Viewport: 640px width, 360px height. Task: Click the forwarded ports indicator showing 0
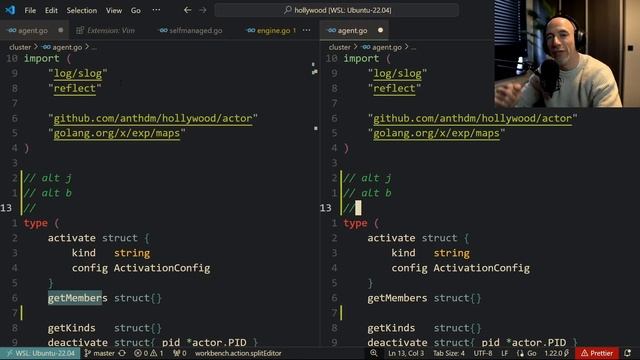pos(180,353)
